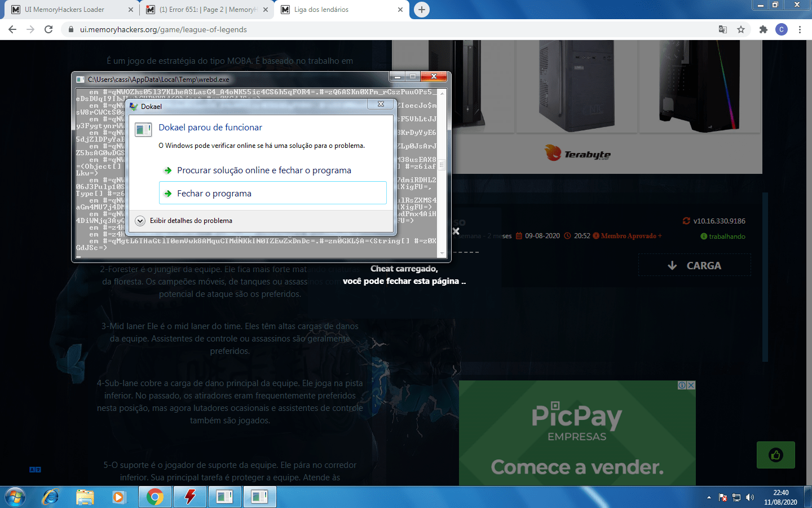The height and width of the screenshot is (508, 812).
Task: Click the trabalhando status text
Action: [x=727, y=237]
